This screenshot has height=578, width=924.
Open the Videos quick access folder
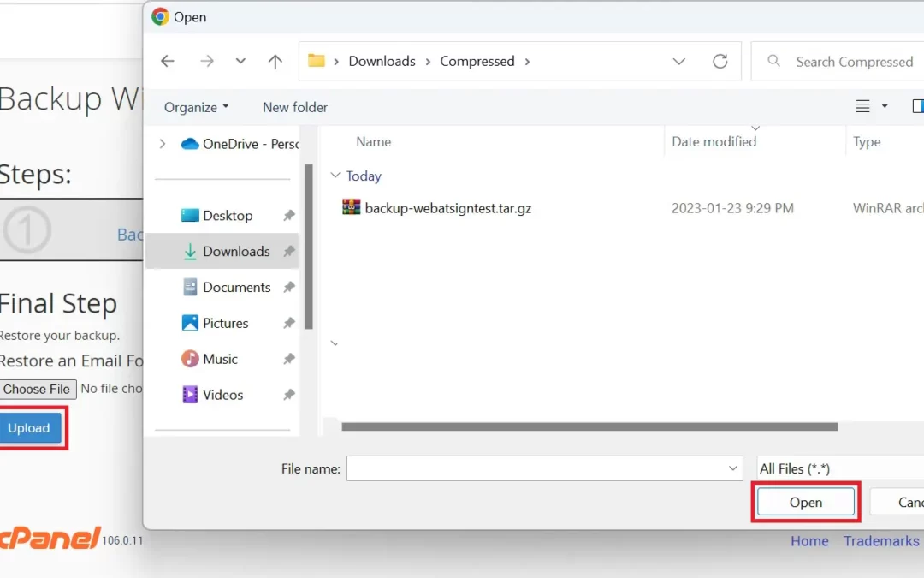(222, 395)
